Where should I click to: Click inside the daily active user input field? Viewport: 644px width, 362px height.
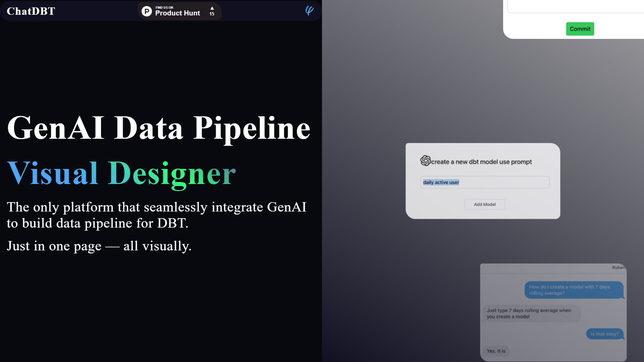484,182
